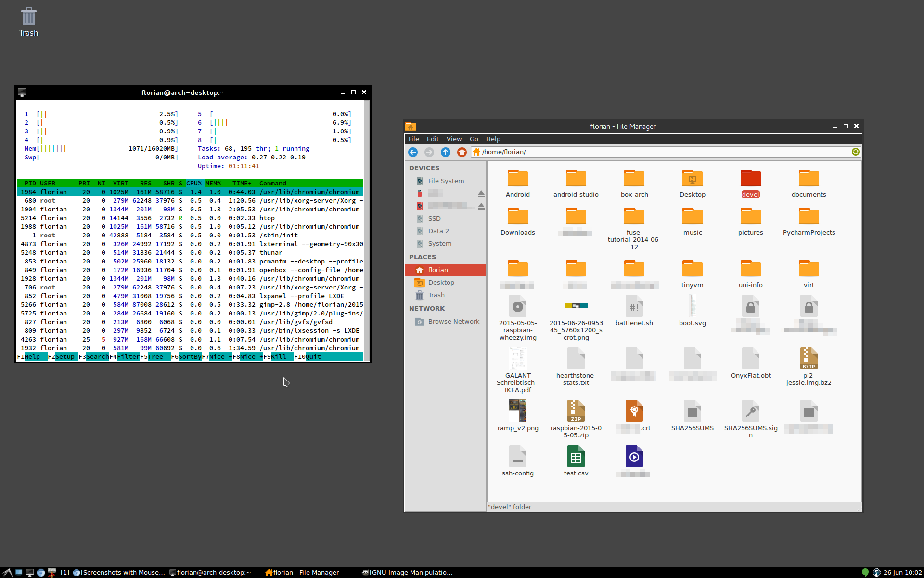Viewport: 924px width, 578px height.
Task: Eject the first removable device
Action: pos(481,194)
